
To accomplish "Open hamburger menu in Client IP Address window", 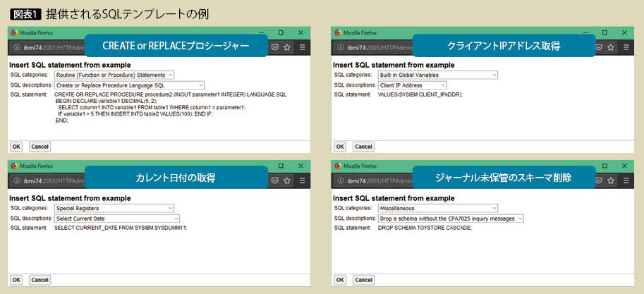I will [x=626, y=47].
